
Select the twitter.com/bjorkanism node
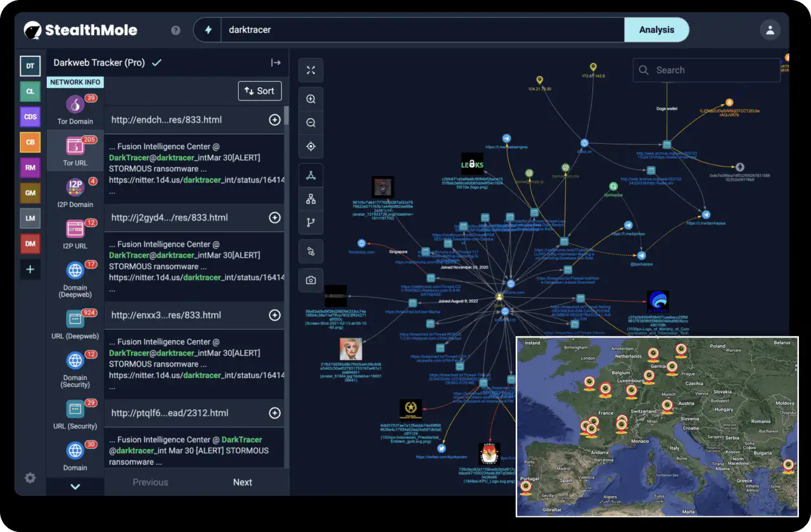[442, 448]
